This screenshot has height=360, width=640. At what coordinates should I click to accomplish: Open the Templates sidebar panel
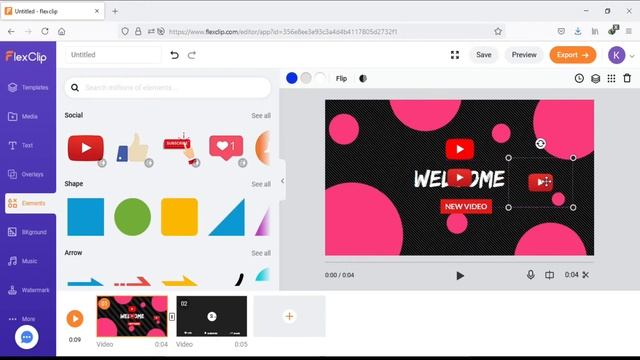click(28, 87)
